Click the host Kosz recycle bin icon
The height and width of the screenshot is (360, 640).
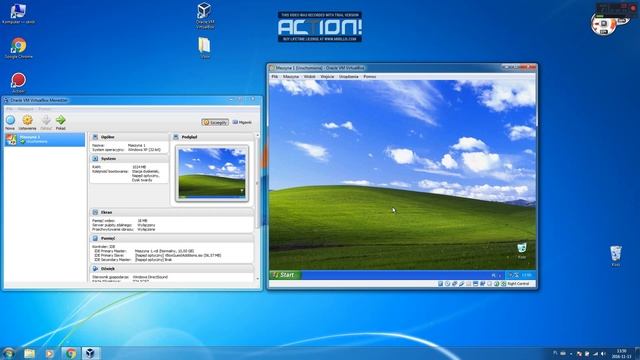[616, 256]
